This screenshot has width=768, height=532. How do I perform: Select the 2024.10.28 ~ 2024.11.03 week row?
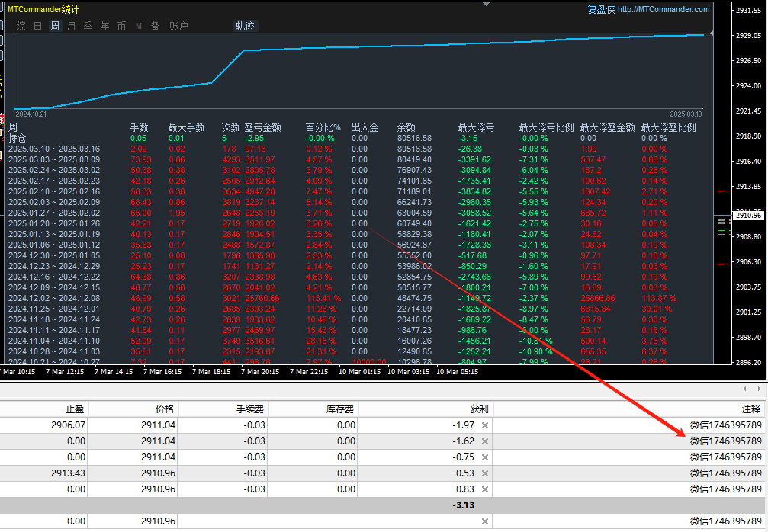tap(338, 351)
